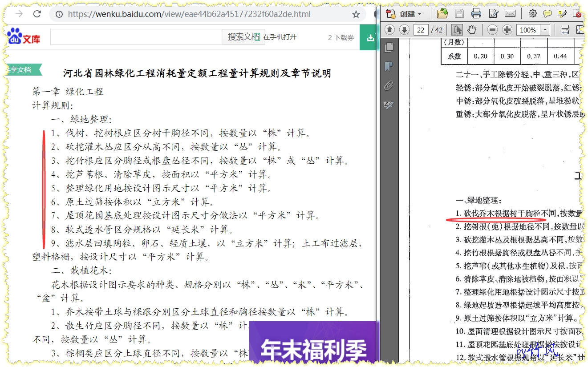Reload the Baidu Wenku page
This screenshot has width=588, height=367.
pos(37,14)
